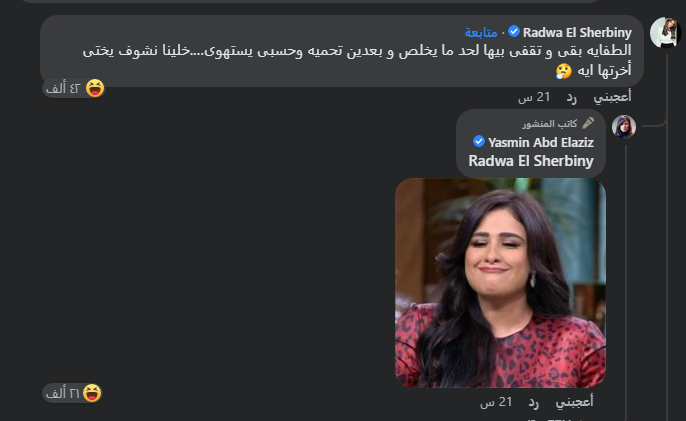Open the Radwa El Sherbiny name link on top comment
The height and width of the screenshot is (421, 686).
[x=577, y=32]
